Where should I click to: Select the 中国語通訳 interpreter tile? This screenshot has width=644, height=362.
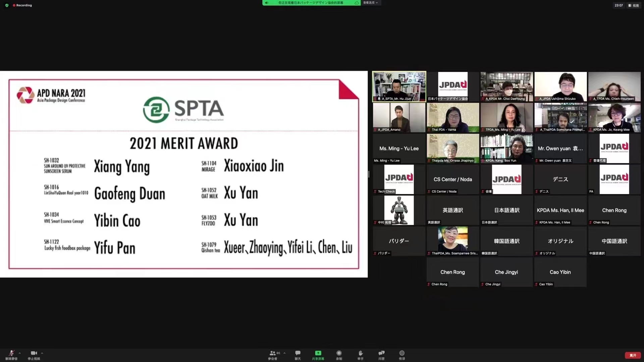(614, 241)
